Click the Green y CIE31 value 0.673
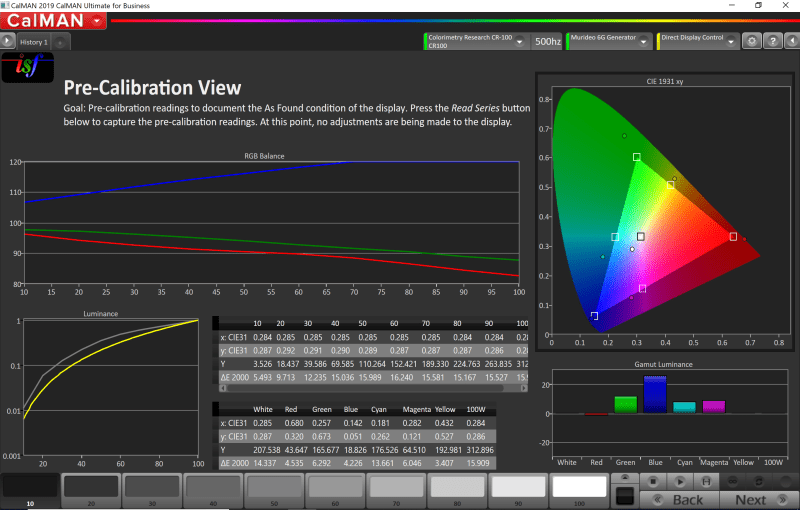 click(321, 437)
